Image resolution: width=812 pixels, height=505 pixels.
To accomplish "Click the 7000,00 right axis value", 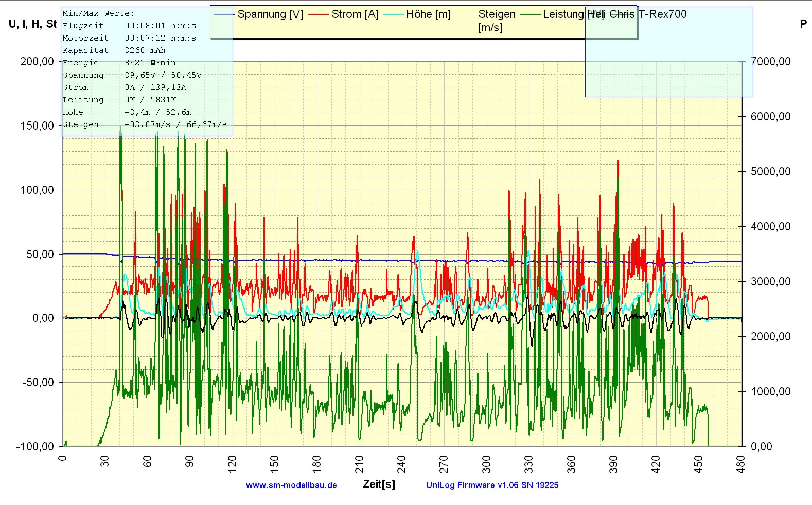I will tap(770, 62).
